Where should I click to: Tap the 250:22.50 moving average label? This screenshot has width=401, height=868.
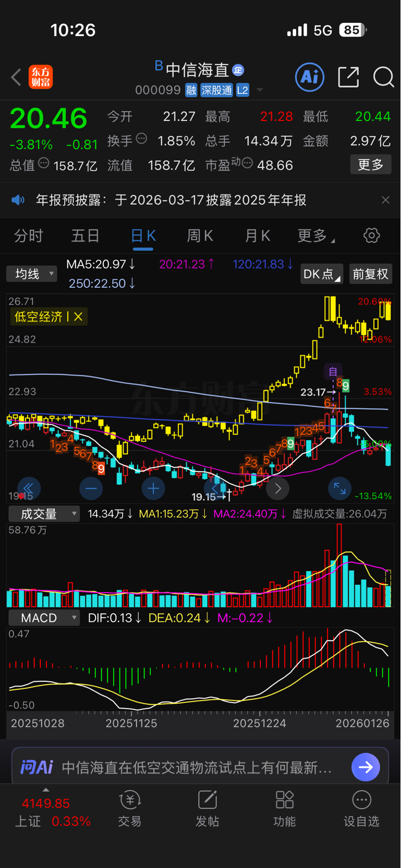click(102, 283)
